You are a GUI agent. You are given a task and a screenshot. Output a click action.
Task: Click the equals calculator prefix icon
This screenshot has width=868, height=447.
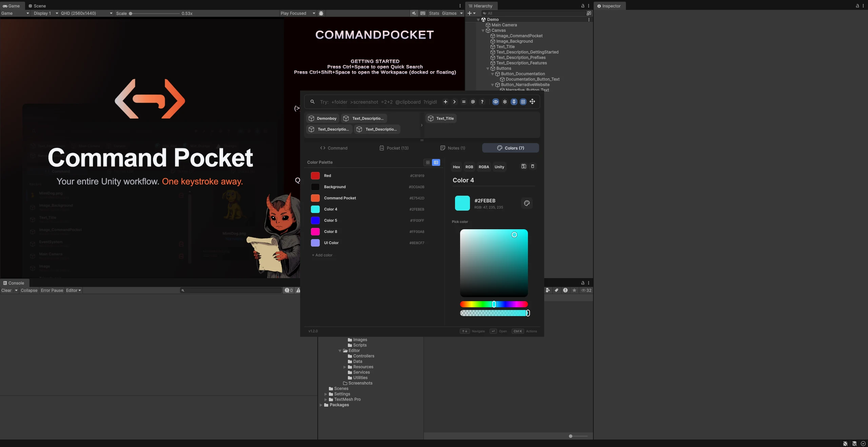click(x=463, y=102)
